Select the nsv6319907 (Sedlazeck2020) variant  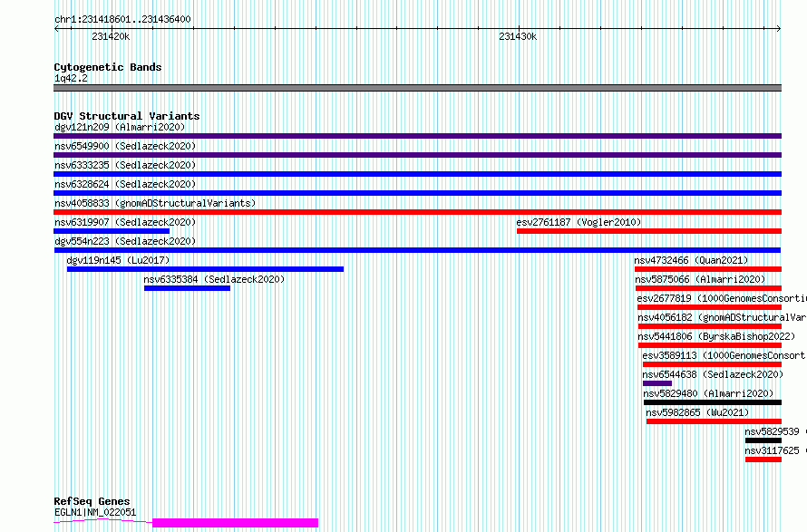click(x=112, y=231)
